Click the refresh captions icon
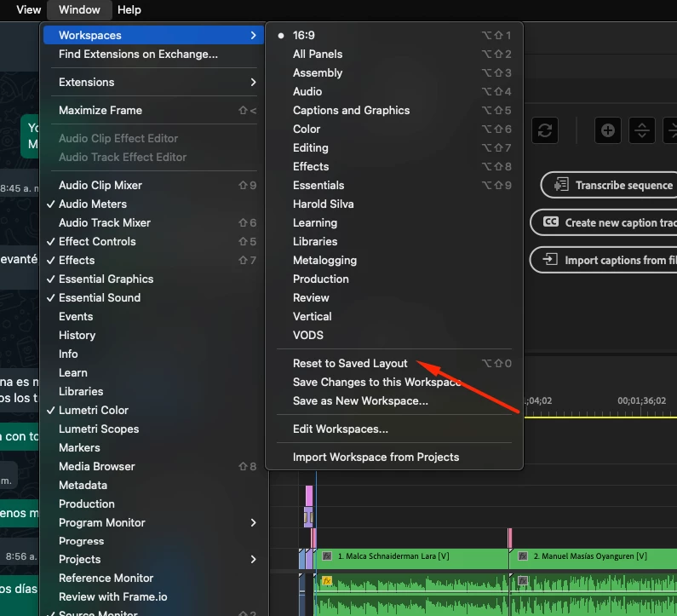 pos(545,130)
